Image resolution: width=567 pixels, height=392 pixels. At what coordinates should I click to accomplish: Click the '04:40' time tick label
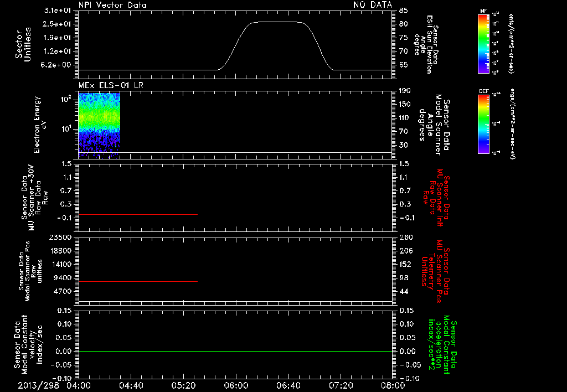[131, 385]
